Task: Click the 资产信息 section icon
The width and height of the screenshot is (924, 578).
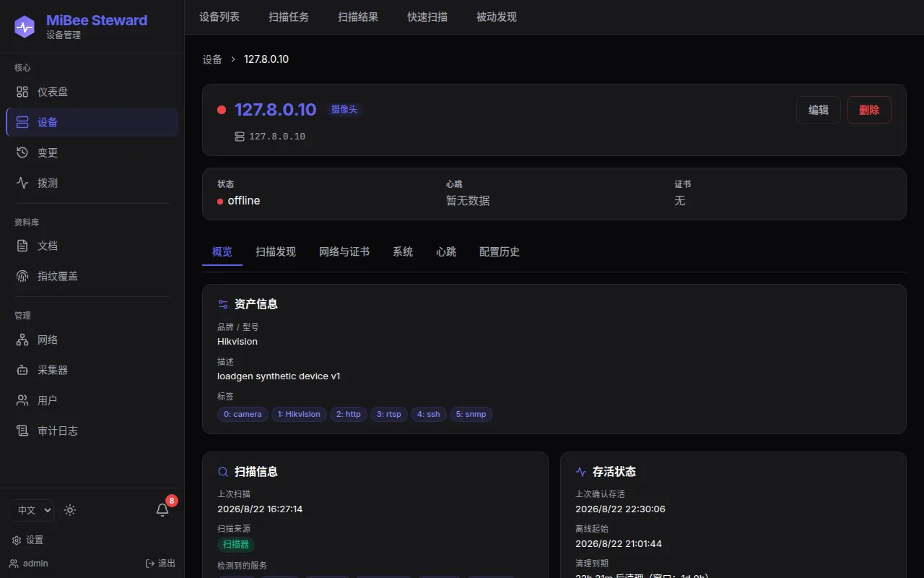Action: click(x=223, y=304)
